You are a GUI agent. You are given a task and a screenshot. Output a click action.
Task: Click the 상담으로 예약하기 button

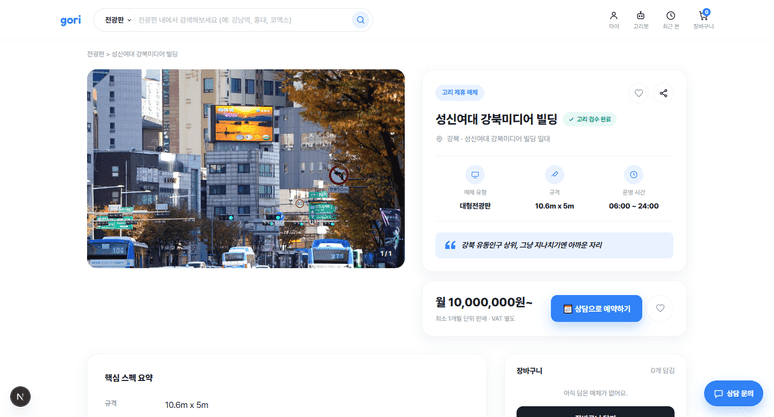click(x=596, y=308)
